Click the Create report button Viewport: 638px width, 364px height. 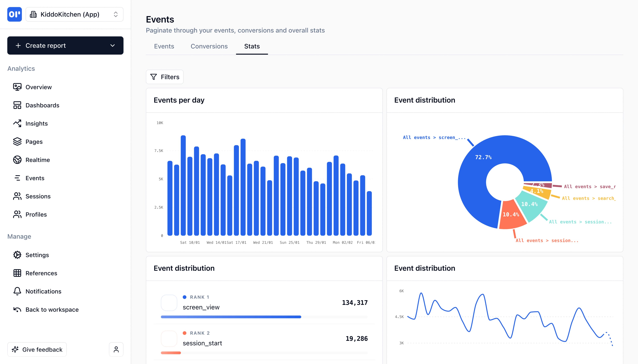pos(46,45)
